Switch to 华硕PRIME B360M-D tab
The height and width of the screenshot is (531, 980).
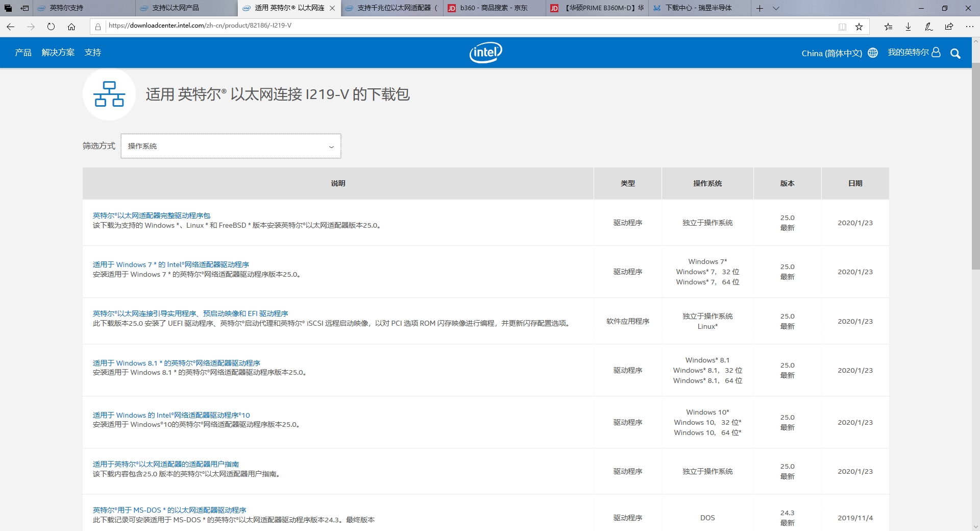point(597,8)
